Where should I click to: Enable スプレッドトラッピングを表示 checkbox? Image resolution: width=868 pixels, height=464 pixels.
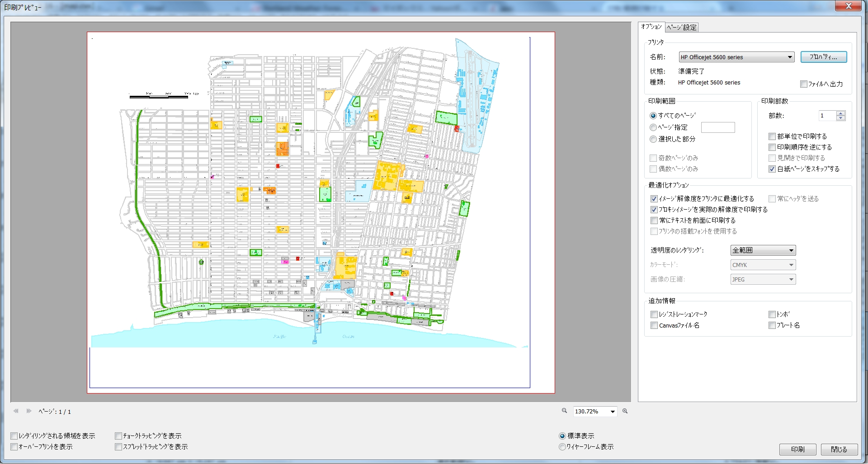pyautogui.click(x=118, y=447)
